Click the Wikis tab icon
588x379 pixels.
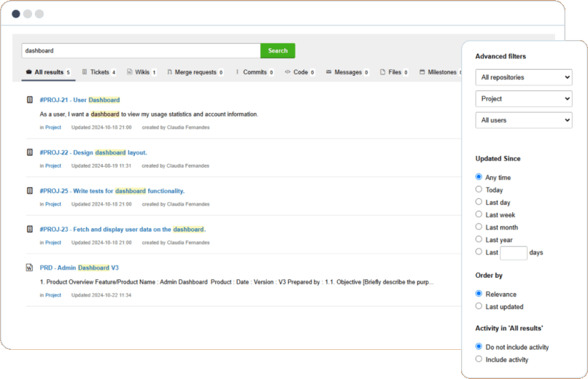coord(129,72)
